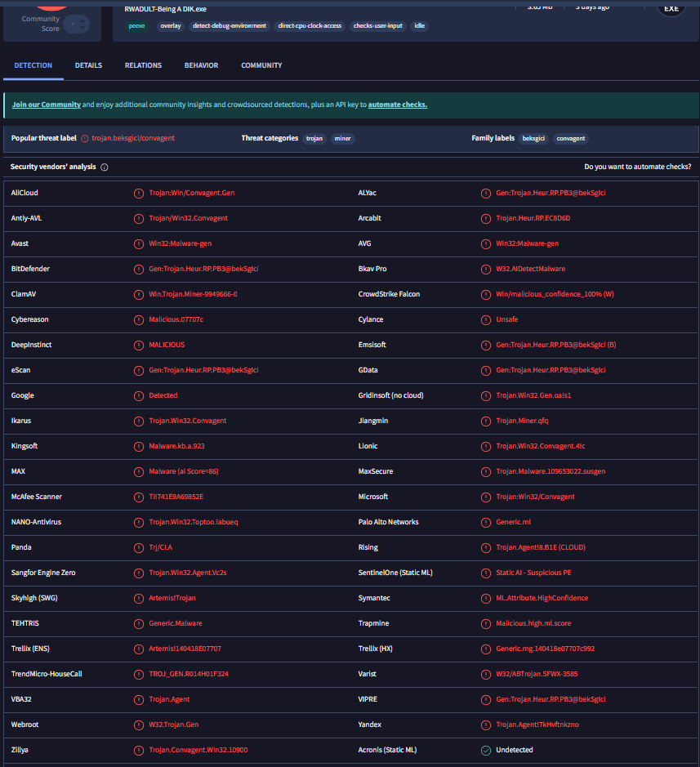Choose the checks-user-input tag
Screen dimensions: 700x767
(378, 26)
